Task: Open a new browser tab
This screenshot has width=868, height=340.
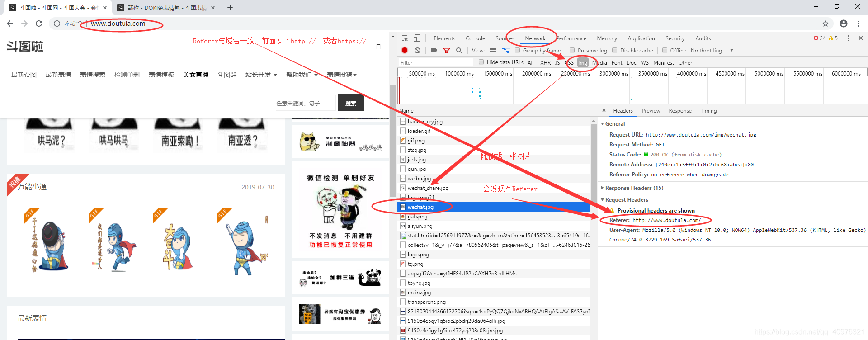Action: [x=230, y=8]
